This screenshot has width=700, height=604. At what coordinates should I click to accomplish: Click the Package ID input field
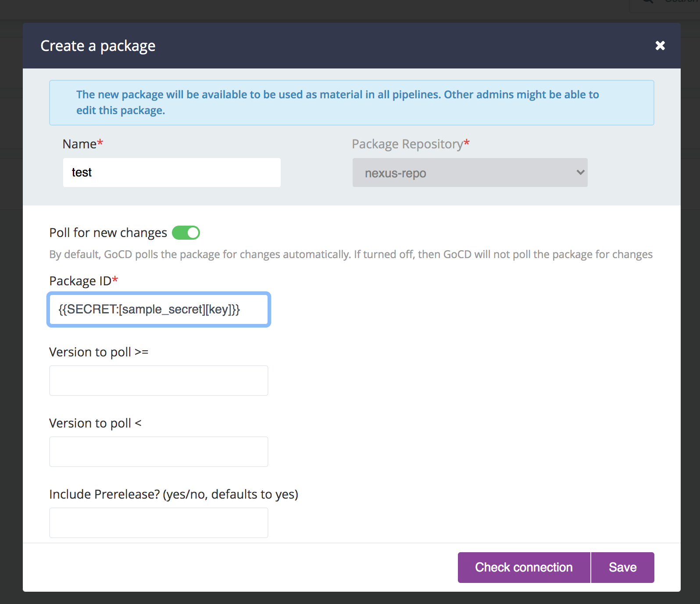(159, 309)
